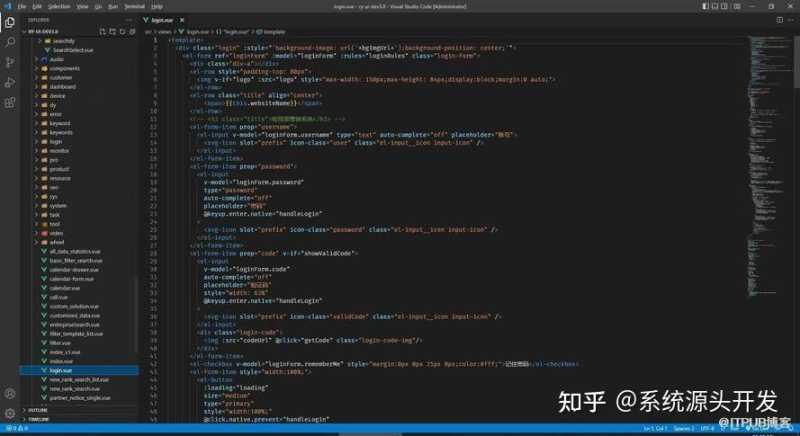Screen dimensions: 800x436
Task: Click the Refresh Explorer icon
Action: click(122, 32)
